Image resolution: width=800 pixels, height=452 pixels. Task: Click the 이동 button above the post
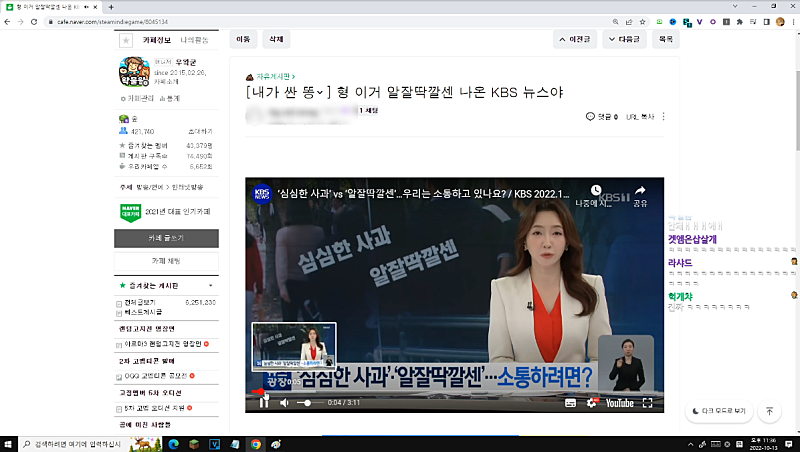243,39
